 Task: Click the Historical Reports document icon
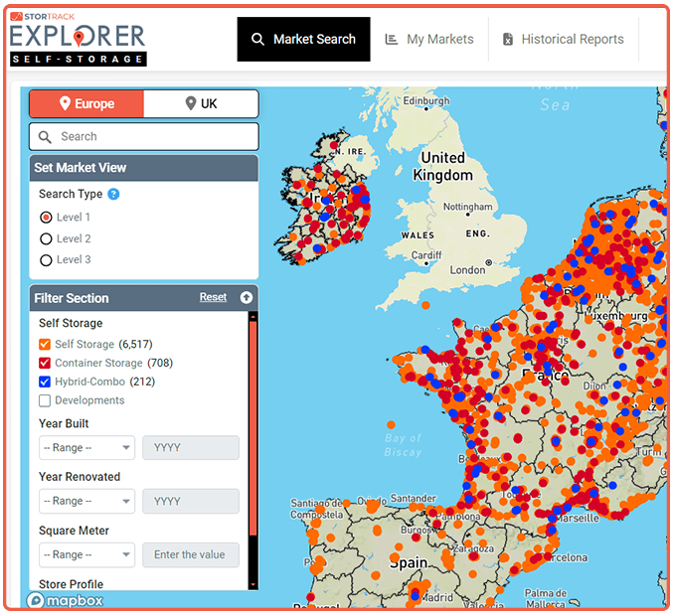(x=508, y=40)
